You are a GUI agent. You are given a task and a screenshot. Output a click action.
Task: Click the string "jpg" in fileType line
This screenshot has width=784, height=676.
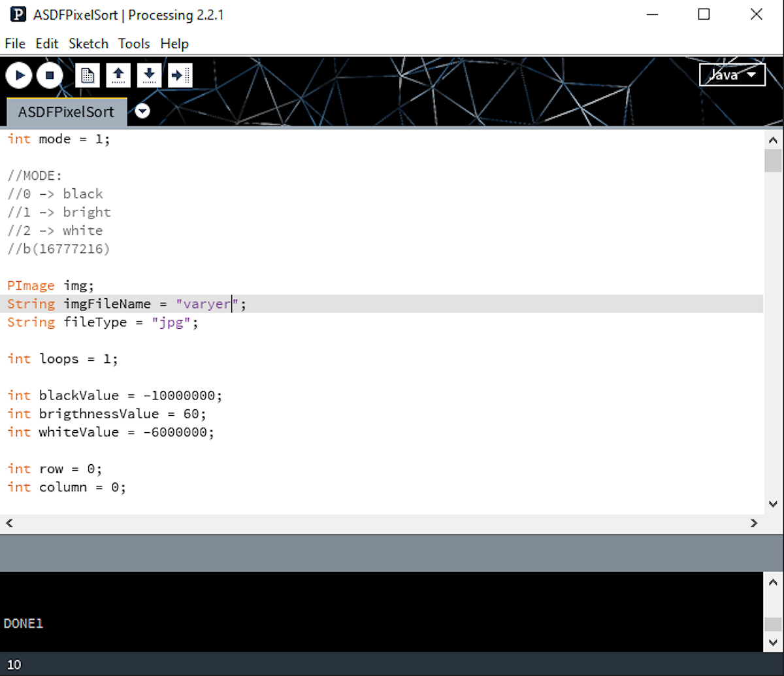click(171, 322)
